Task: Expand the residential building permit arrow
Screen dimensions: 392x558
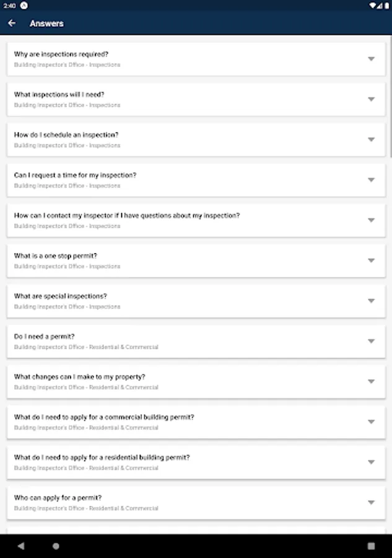Action: point(371,462)
